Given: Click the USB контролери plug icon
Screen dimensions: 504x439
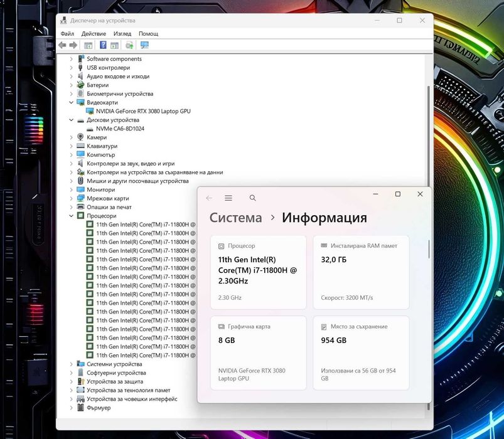Looking at the screenshot, I should (x=80, y=68).
